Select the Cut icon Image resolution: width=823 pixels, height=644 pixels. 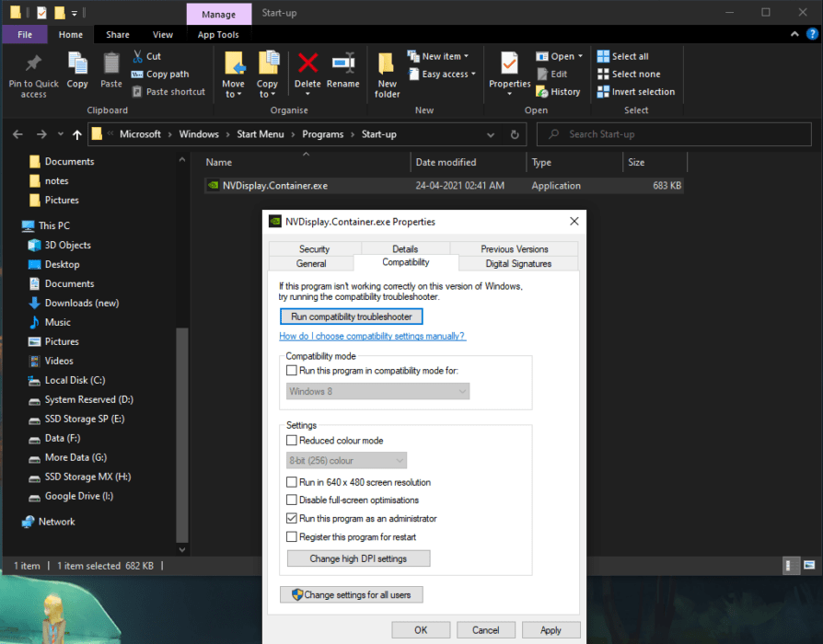pos(136,56)
